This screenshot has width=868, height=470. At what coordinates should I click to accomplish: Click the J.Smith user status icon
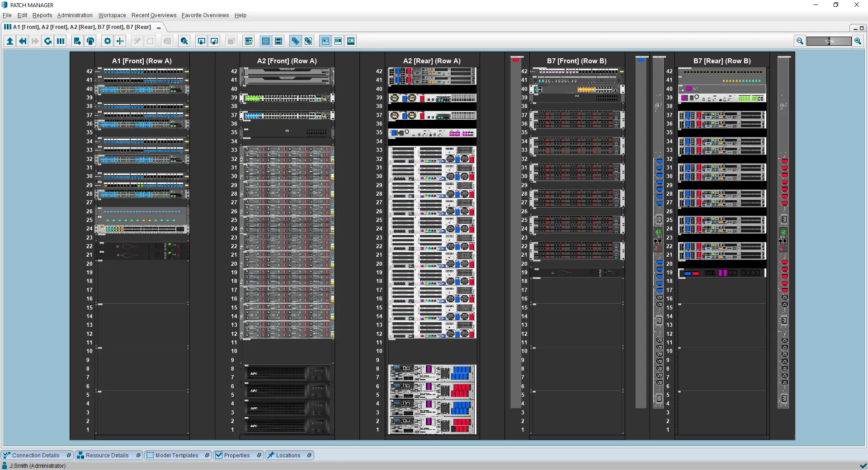point(5,465)
